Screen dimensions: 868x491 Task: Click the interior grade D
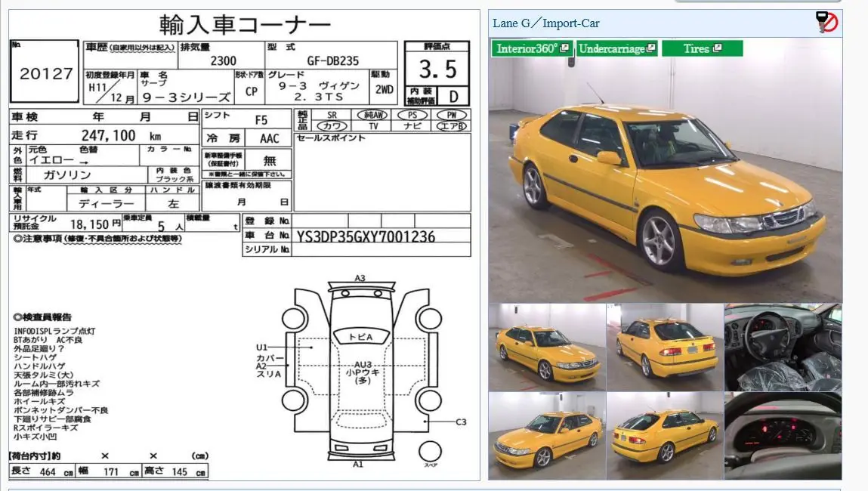(453, 97)
